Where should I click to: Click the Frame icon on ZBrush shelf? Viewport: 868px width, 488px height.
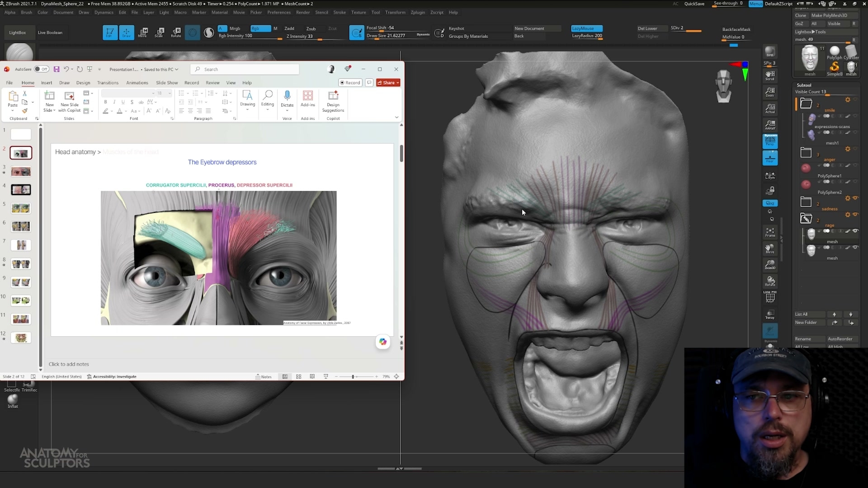pos(770,232)
